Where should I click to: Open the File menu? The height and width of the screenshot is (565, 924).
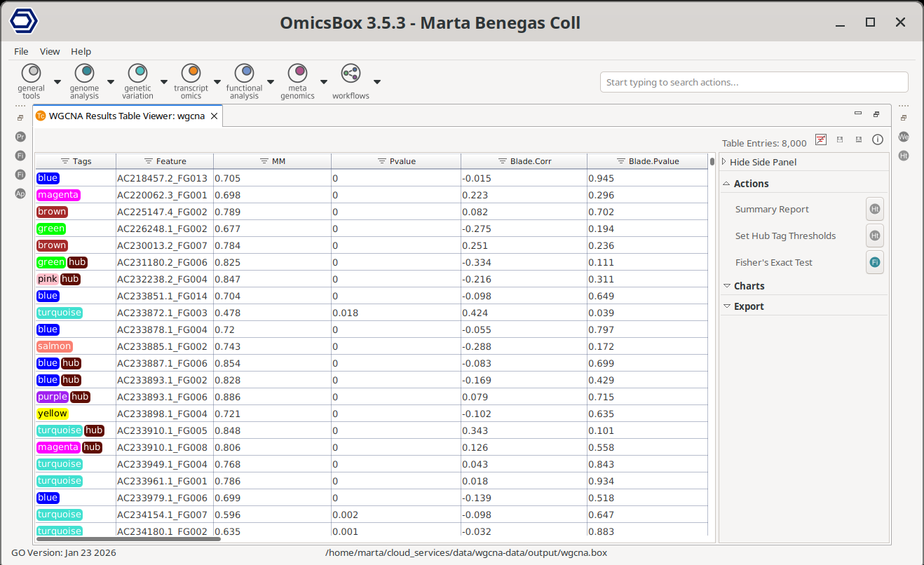click(21, 51)
